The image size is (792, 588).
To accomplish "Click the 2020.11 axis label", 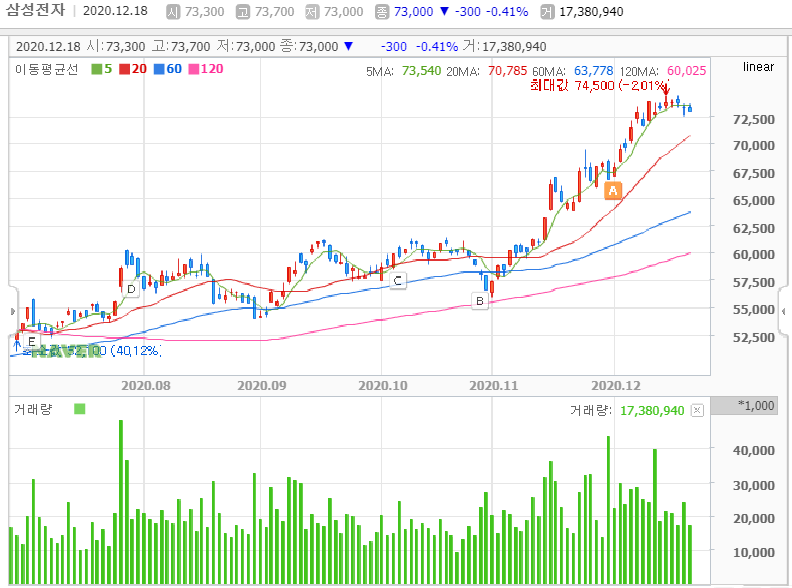I will pos(493,385).
